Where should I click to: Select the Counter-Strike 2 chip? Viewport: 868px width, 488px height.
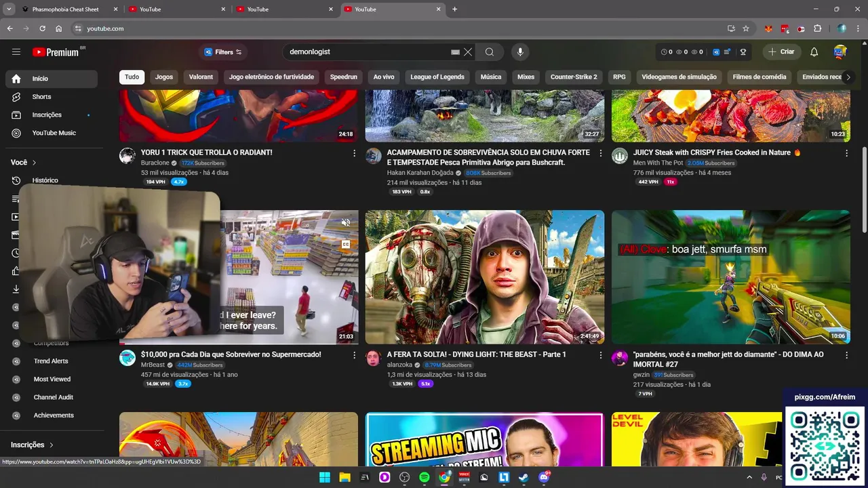click(x=574, y=77)
